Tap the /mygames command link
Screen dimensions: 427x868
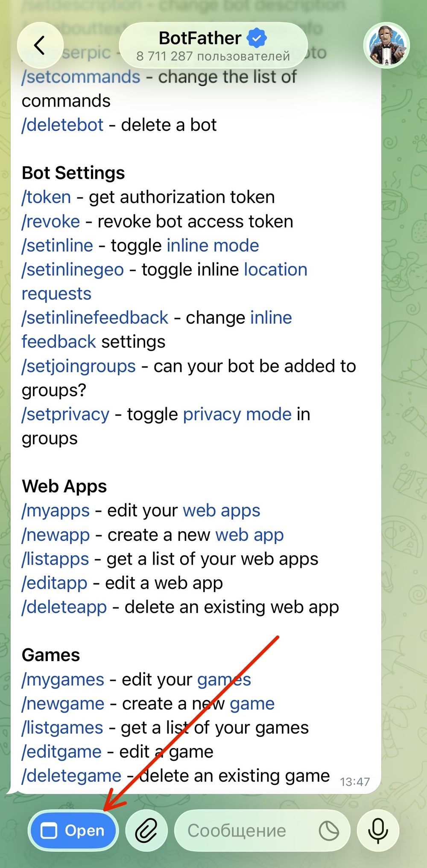click(63, 679)
